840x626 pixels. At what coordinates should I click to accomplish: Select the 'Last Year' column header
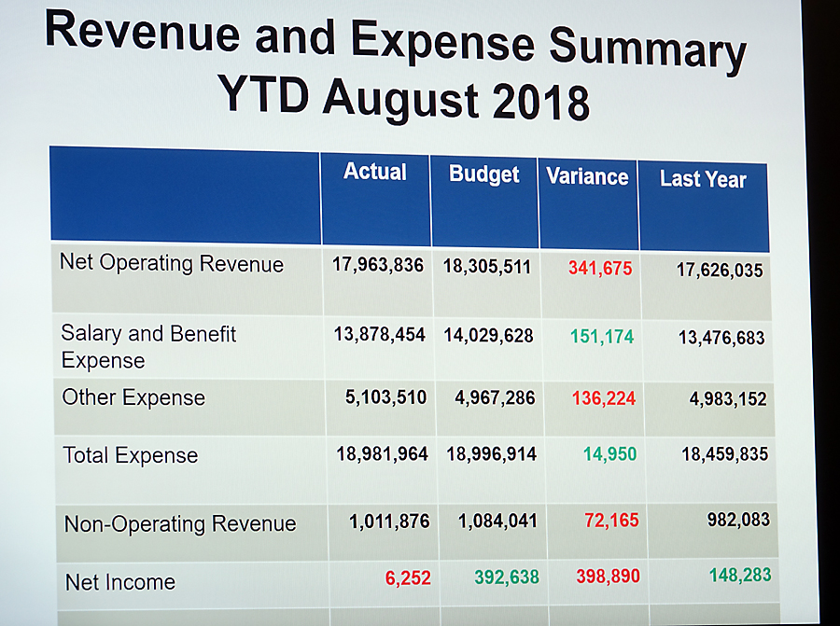(703, 178)
